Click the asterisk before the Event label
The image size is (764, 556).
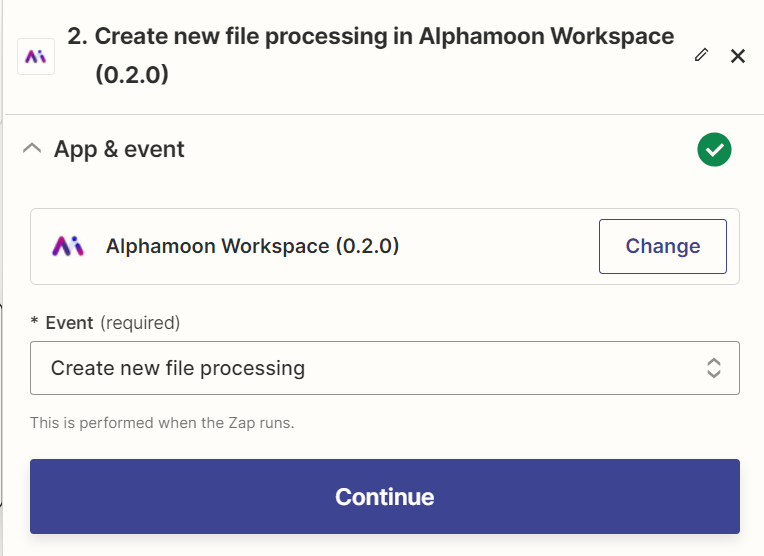point(35,324)
